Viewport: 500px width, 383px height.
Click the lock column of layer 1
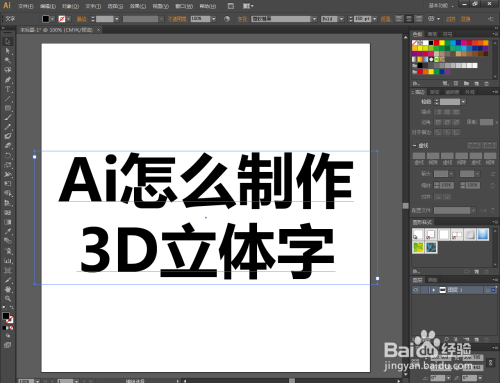point(424,290)
